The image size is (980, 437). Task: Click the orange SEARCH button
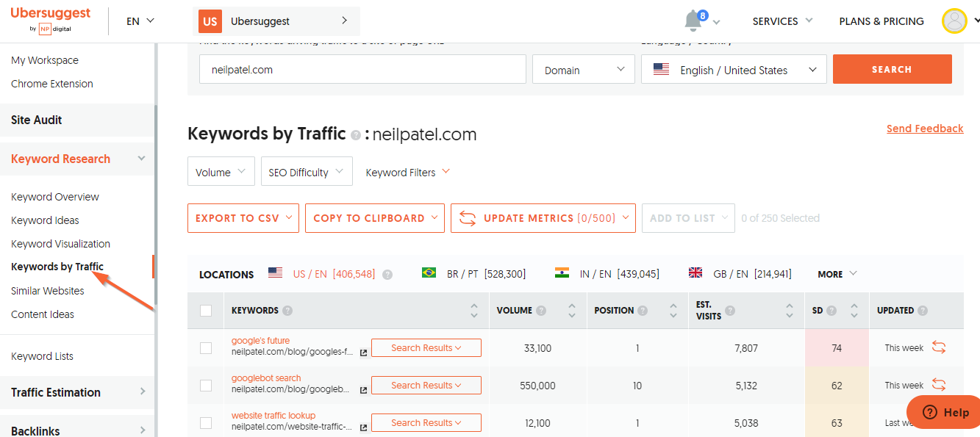(892, 69)
